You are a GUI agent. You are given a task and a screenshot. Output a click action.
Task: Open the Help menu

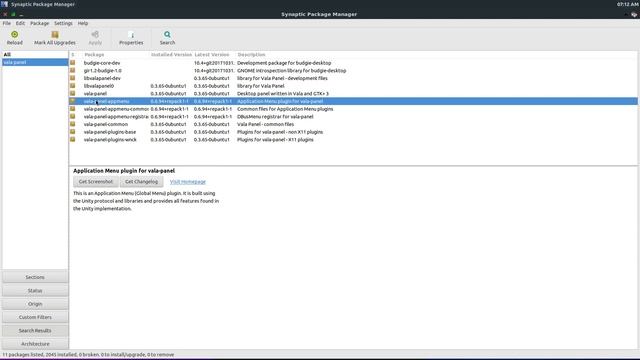[x=83, y=23]
